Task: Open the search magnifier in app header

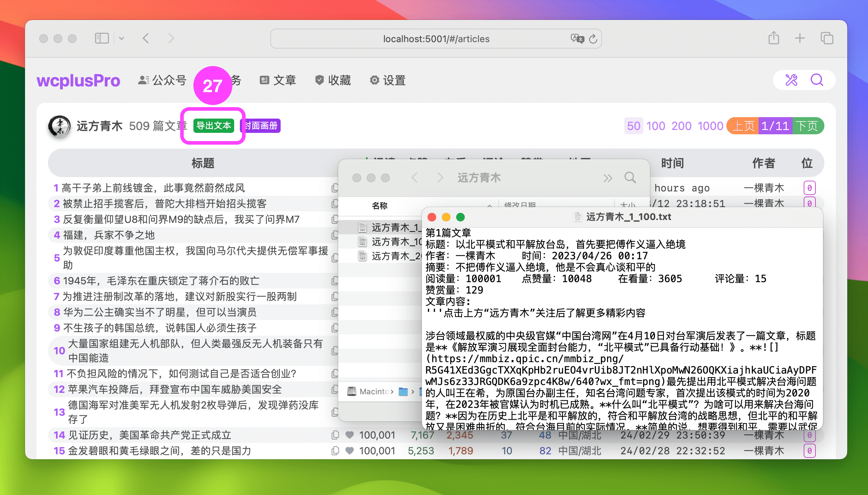Action: pos(817,80)
